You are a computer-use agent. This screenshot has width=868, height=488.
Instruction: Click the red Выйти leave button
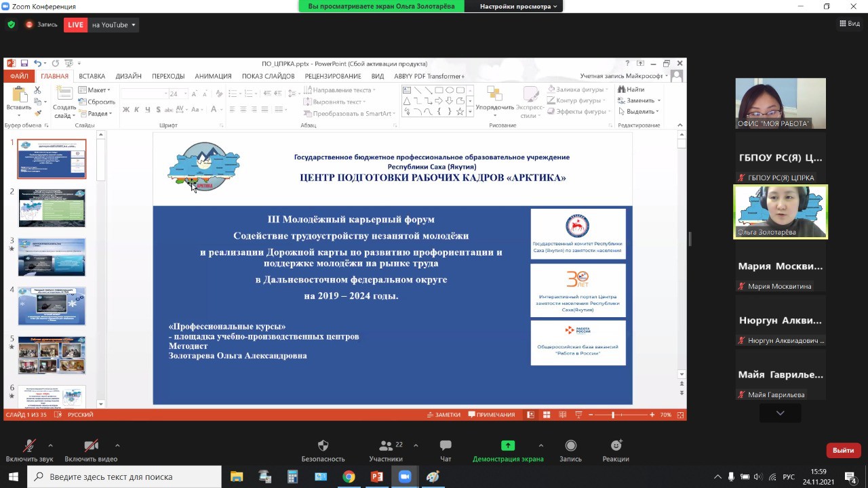[843, 450]
